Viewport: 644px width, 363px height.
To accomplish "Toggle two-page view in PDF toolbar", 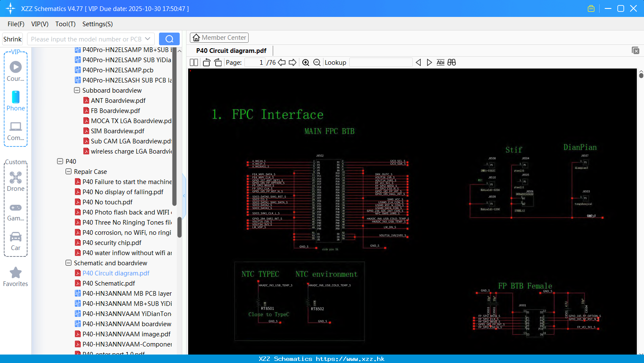I will click(x=194, y=63).
